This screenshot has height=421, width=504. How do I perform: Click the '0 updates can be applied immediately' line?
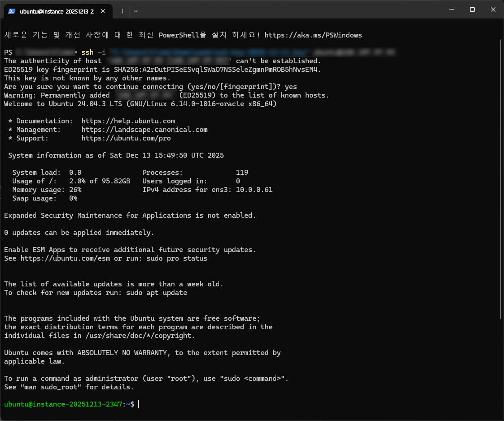79,233
